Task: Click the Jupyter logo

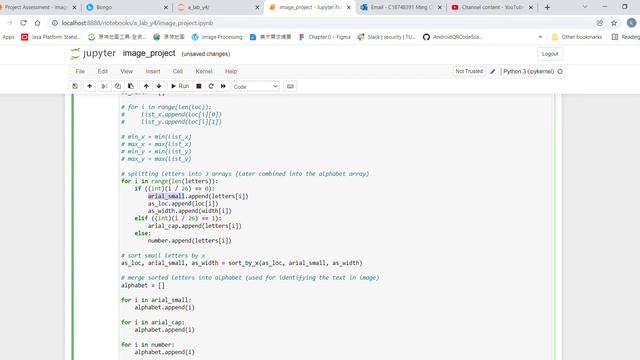Action: coord(93,53)
